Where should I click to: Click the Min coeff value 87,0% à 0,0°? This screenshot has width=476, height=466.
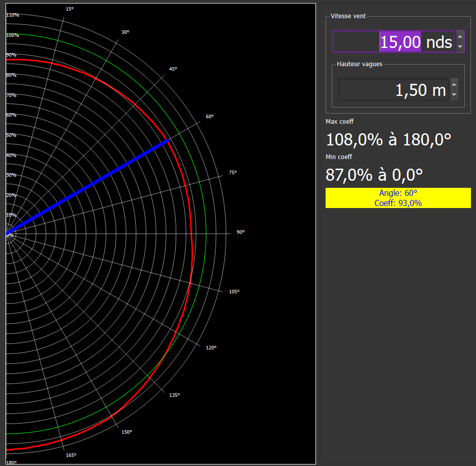tap(374, 175)
